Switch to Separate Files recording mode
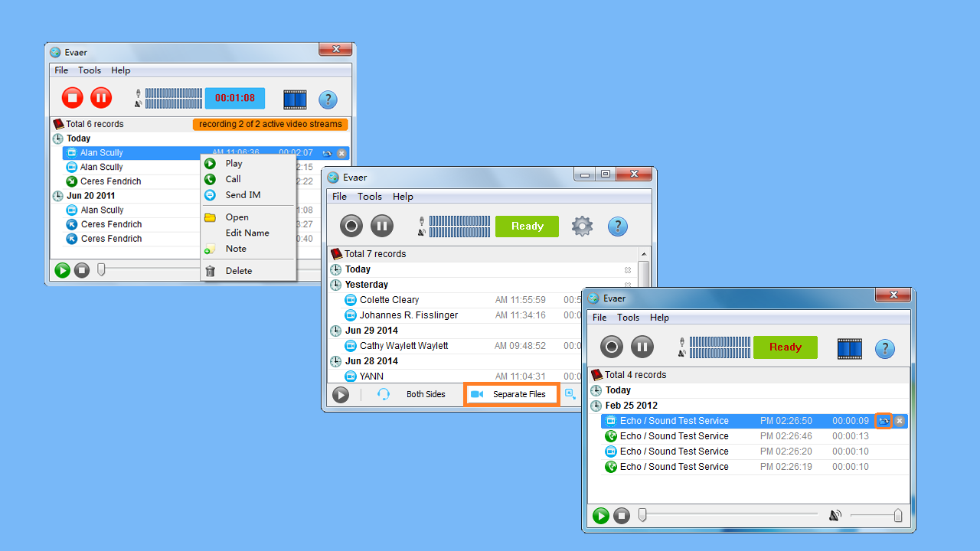The width and height of the screenshot is (980, 551). [511, 394]
